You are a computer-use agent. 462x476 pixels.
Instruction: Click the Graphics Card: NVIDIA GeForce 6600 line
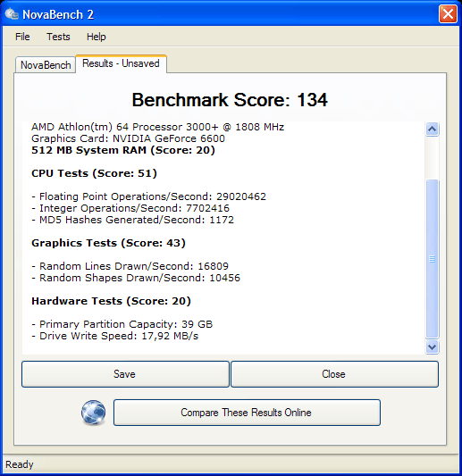click(128, 138)
